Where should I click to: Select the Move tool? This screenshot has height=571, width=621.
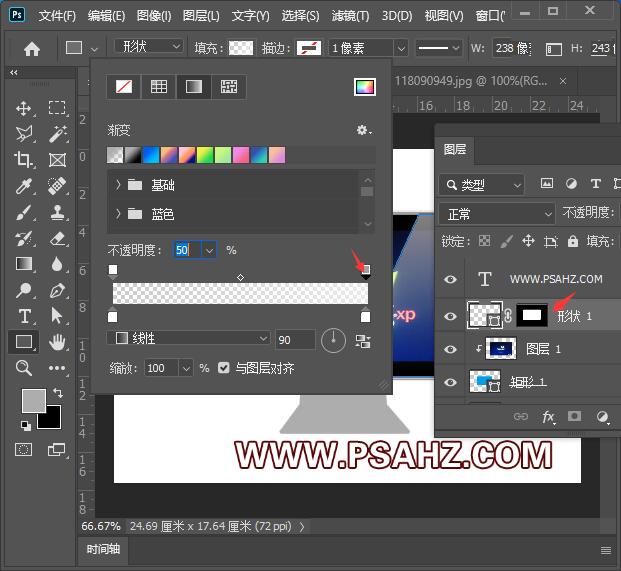[x=24, y=108]
